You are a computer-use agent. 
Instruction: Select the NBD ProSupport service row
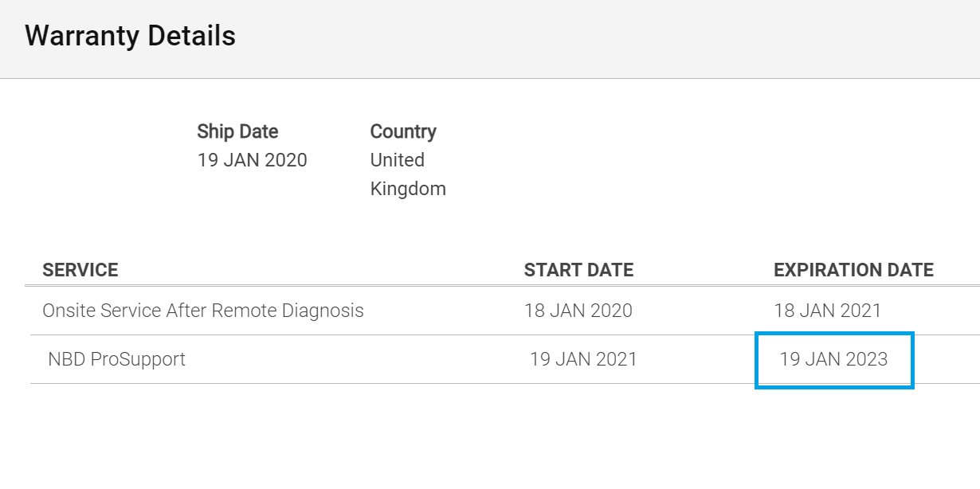click(x=505, y=359)
